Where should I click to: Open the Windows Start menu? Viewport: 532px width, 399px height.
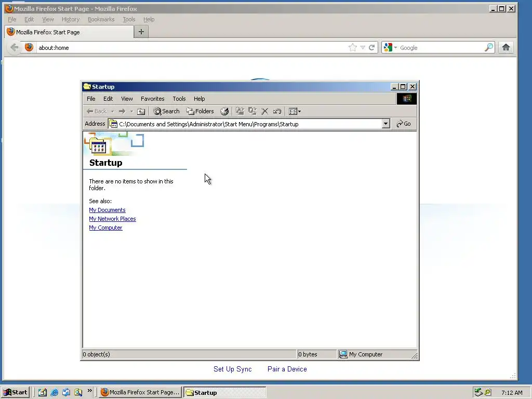click(x=16, y=392)
